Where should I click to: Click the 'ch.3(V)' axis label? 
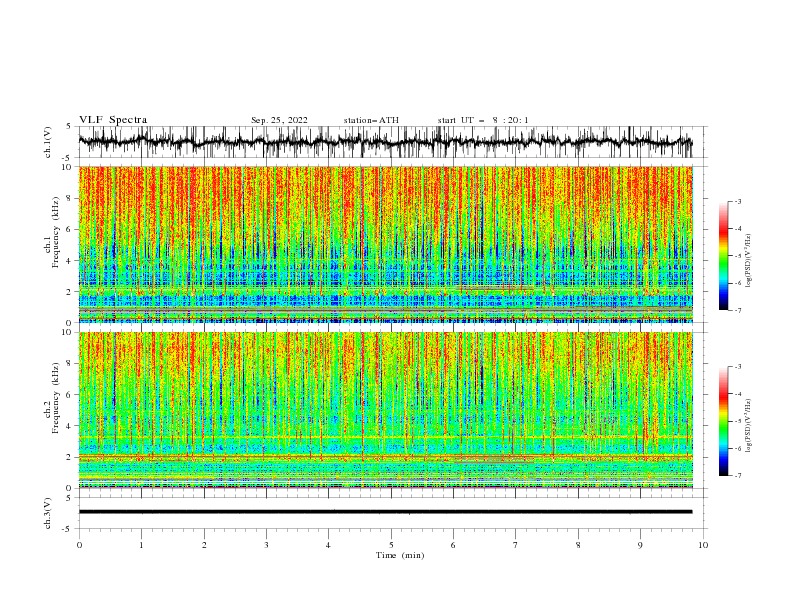tap(48, 513)
